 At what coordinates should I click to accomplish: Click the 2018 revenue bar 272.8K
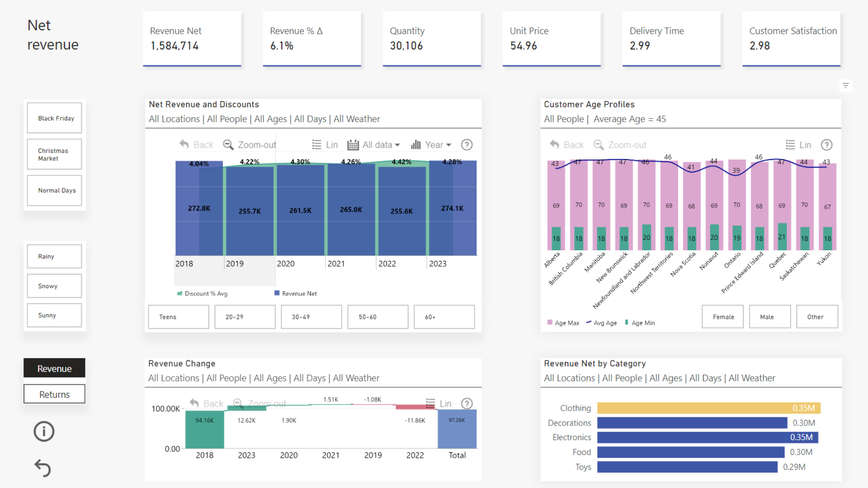coord(199,208)
